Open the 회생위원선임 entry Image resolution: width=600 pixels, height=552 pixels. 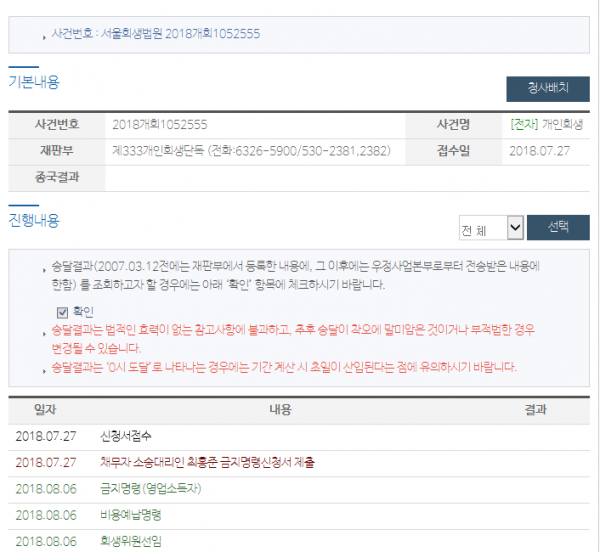point(131,541)
